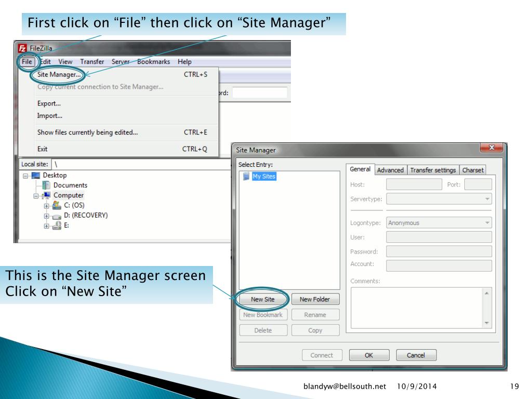Click the Host input field
This screenshot has width=532, height=399.
pyautogui.click(x=414, y=184)
